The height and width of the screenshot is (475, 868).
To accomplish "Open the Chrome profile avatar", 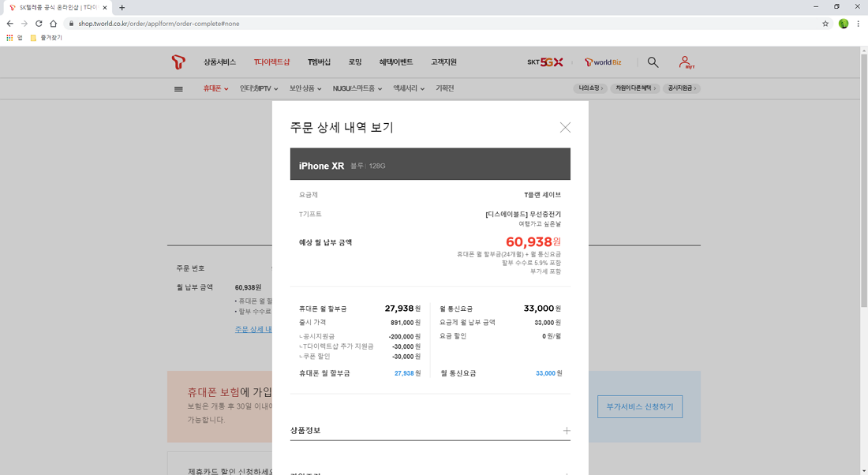I will (x=843, y=23).
